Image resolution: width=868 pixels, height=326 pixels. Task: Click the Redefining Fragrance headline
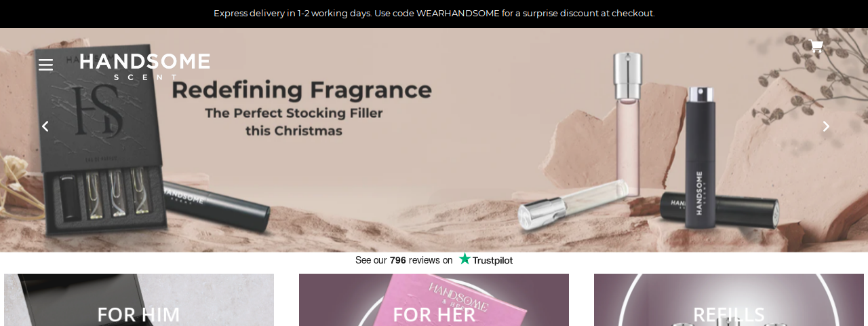pyautogui.click(x=302, y=90)
